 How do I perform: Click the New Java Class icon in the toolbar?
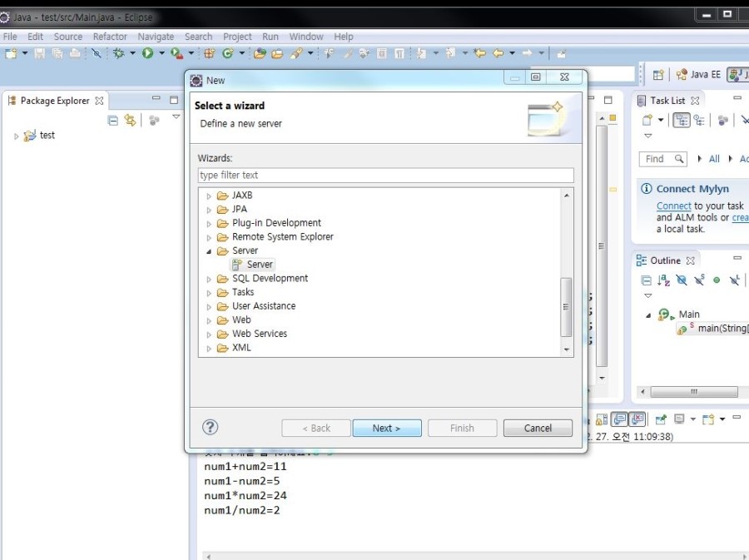click(228, 53)
